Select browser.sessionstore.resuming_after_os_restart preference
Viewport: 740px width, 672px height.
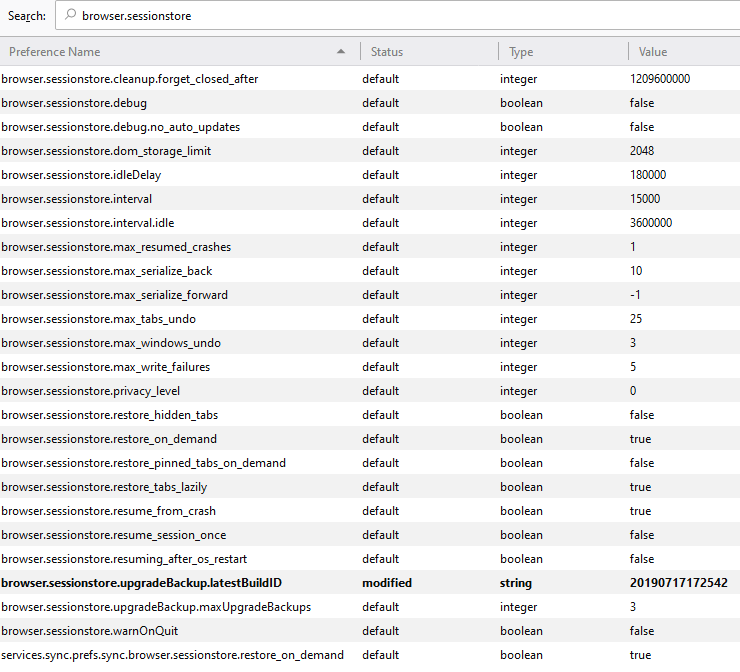(x=124, y=559)
